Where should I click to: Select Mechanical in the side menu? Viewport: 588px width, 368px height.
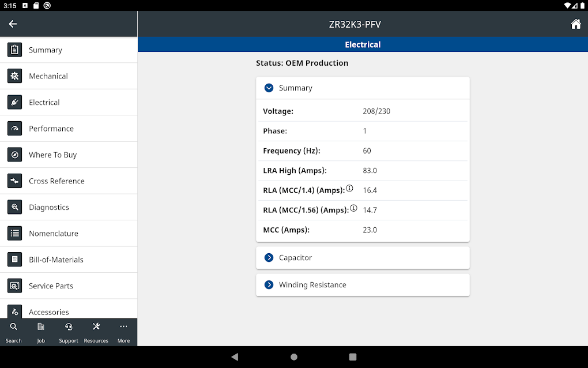click(69, 76)
